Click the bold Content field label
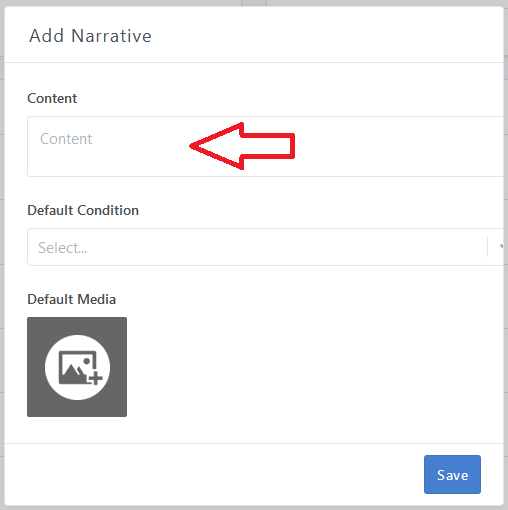This screenshot has height=510, width=508. coord(52,98)
